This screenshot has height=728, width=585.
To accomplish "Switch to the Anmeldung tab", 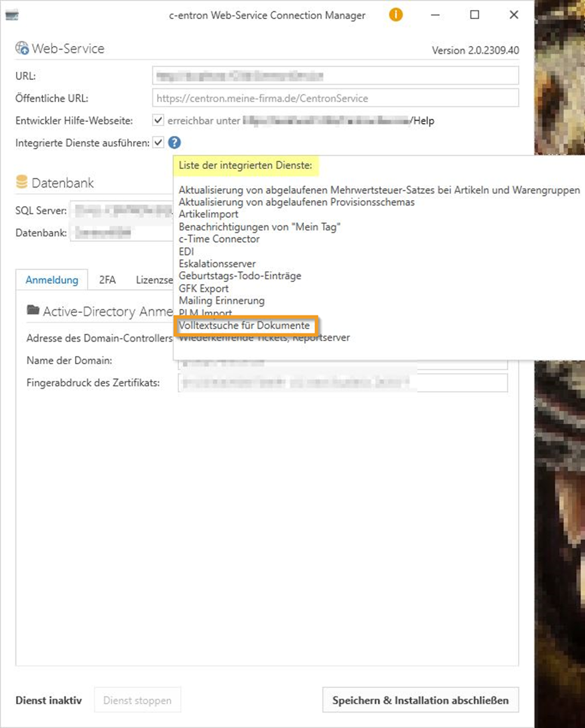I will [x=52, y=279].
